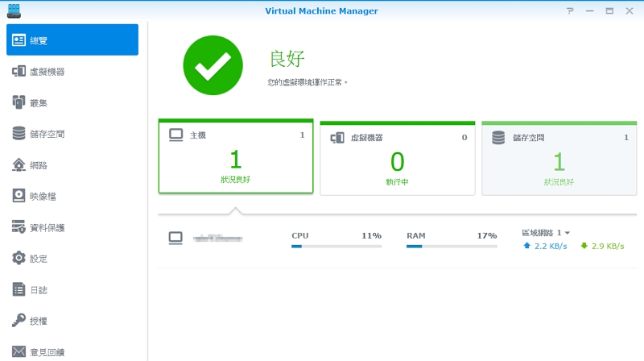Open help with the question mark icon
The image size is (644, 361).
coord(570,10)
